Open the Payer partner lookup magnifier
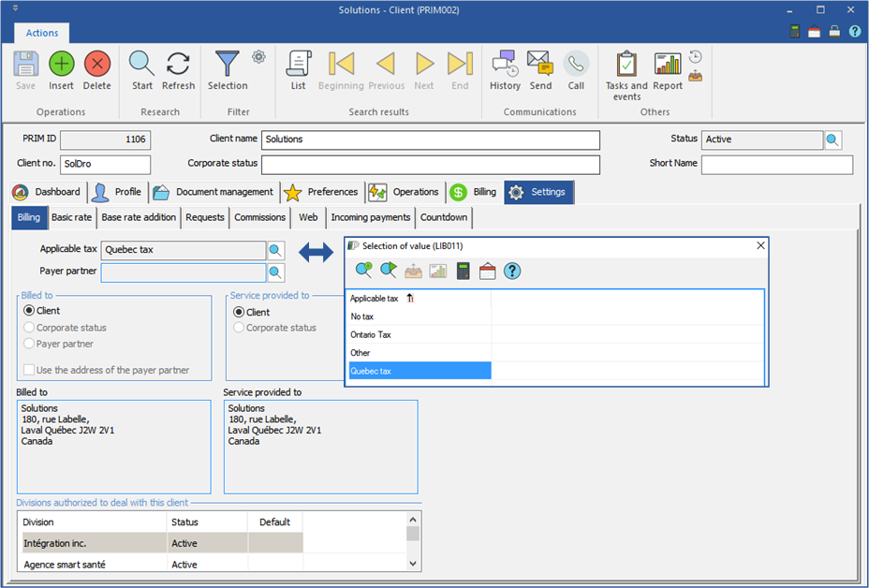The height and width of the screenshot is (588, 869). [275, 272]
